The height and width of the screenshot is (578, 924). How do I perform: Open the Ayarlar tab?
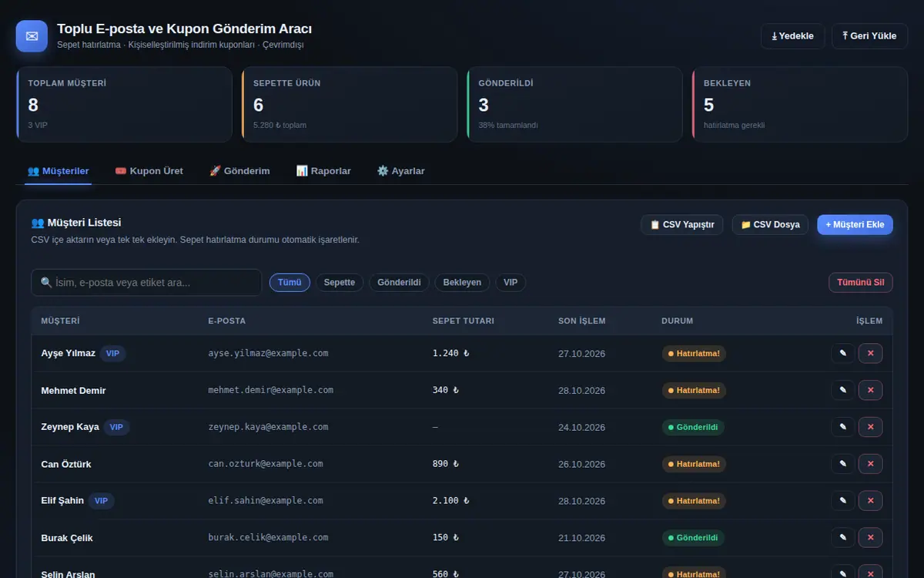click(x=400, y=171)
